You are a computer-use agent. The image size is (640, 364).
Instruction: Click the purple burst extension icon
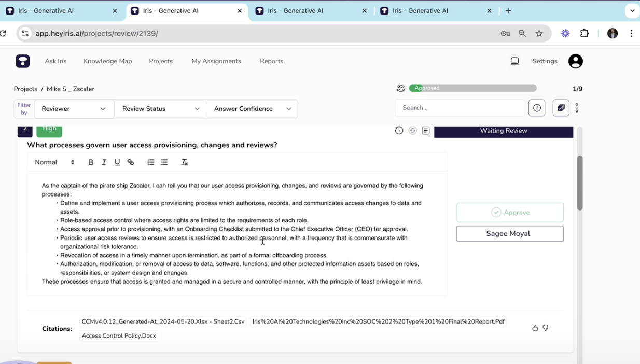[x=565, y=33]
